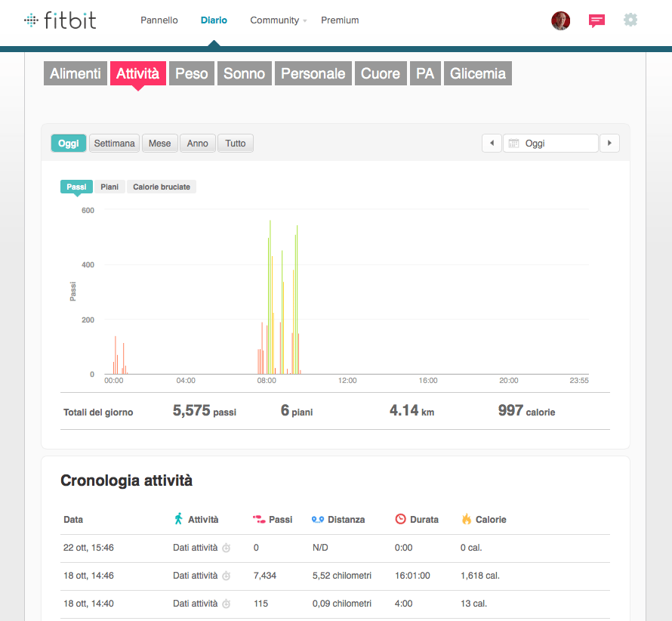Open the Sonno tab

tap(244, 73)
